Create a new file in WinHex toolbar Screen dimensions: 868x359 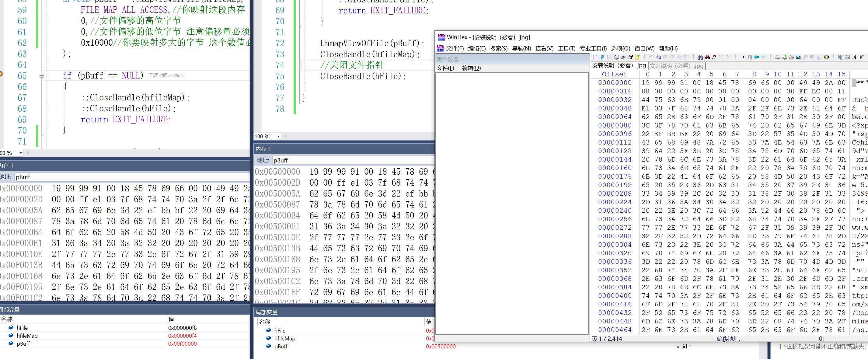tap(595, 57)
